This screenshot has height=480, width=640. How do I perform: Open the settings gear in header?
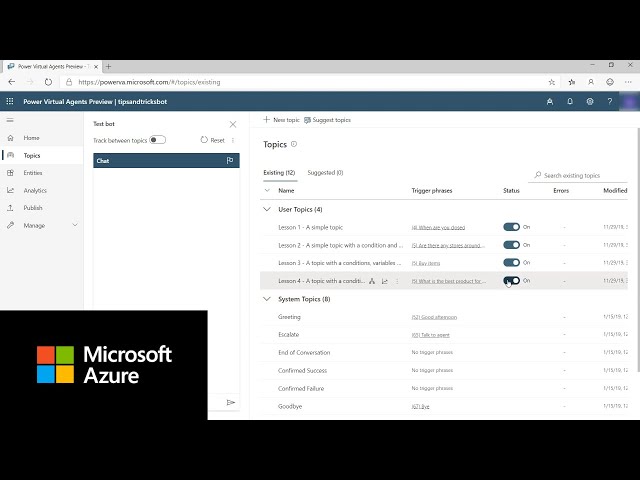(590, 102)
